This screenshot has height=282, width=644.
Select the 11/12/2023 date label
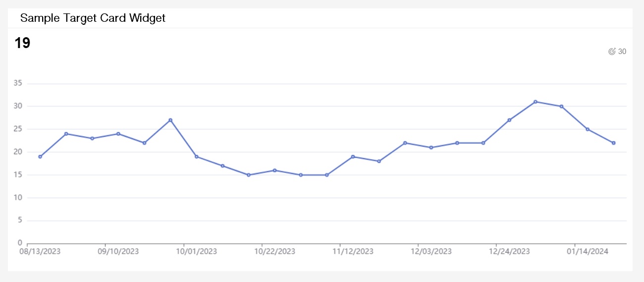(x=353, y=252)
